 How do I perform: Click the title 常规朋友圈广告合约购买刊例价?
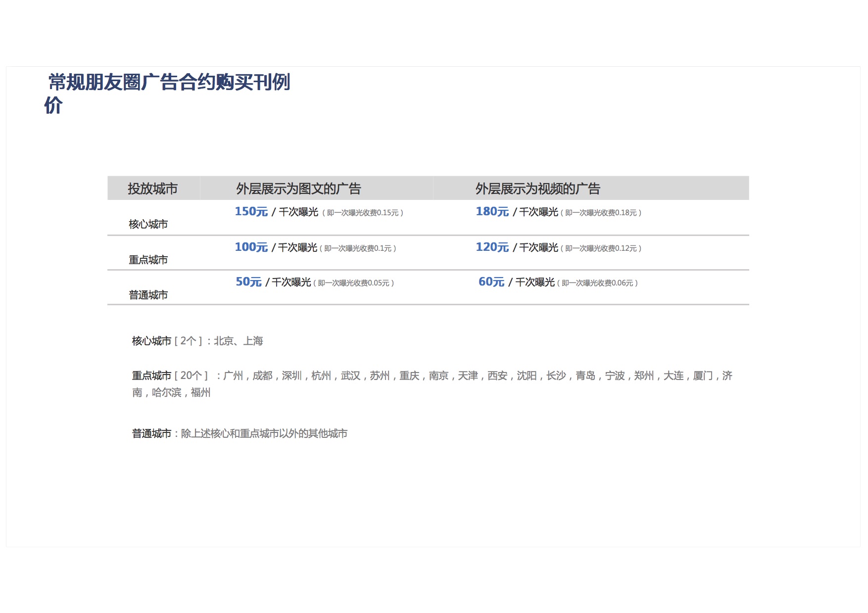coord(168,83)
